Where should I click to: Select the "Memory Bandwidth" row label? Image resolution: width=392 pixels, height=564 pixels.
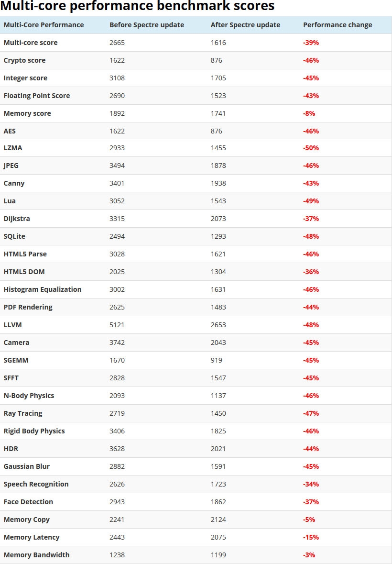click(36, 555)
